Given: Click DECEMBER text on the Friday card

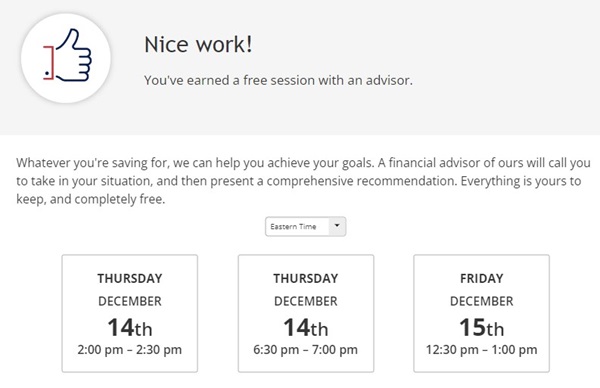Looking at the screenshot, I should tap(481, 301).
